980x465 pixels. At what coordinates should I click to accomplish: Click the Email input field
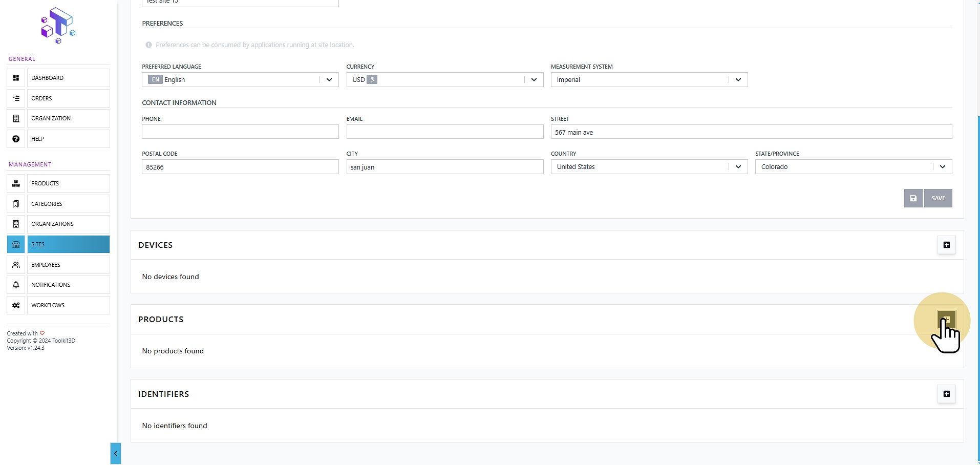[x=444, y=132]
